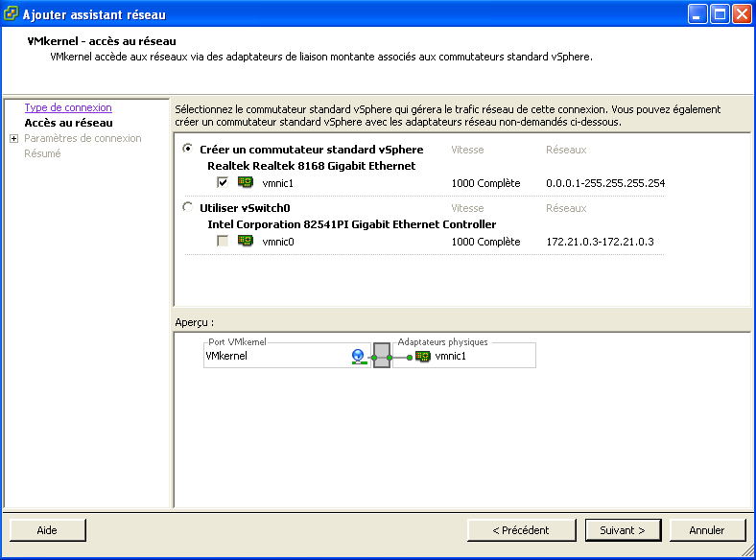Click the vSphere icon in title bar

tap(12, 14)
